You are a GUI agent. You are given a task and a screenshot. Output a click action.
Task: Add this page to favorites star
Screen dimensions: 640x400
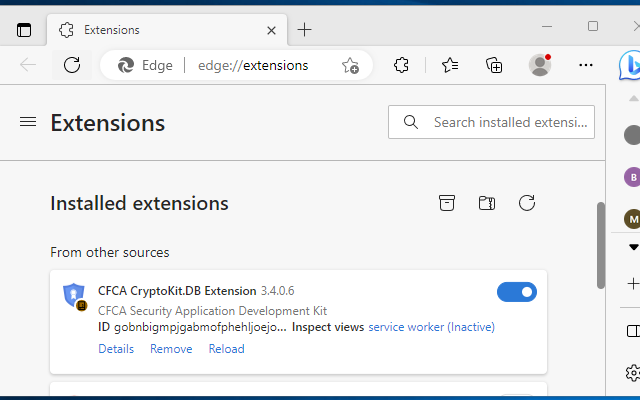coord(350,66)
